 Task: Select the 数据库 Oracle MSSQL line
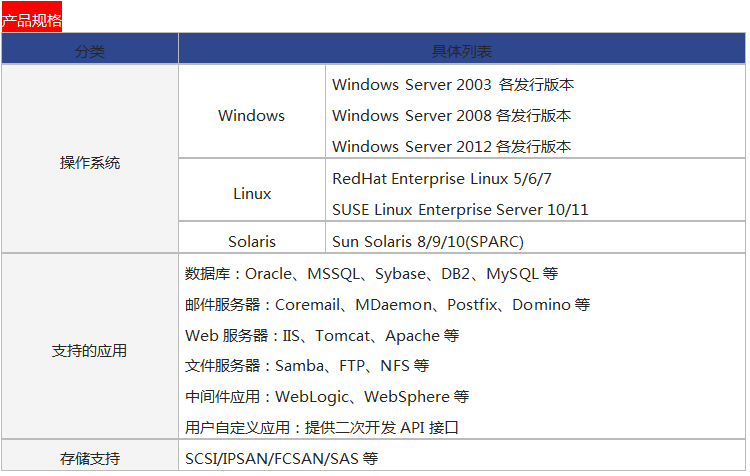pyautogui.click(x=372, y=274)
